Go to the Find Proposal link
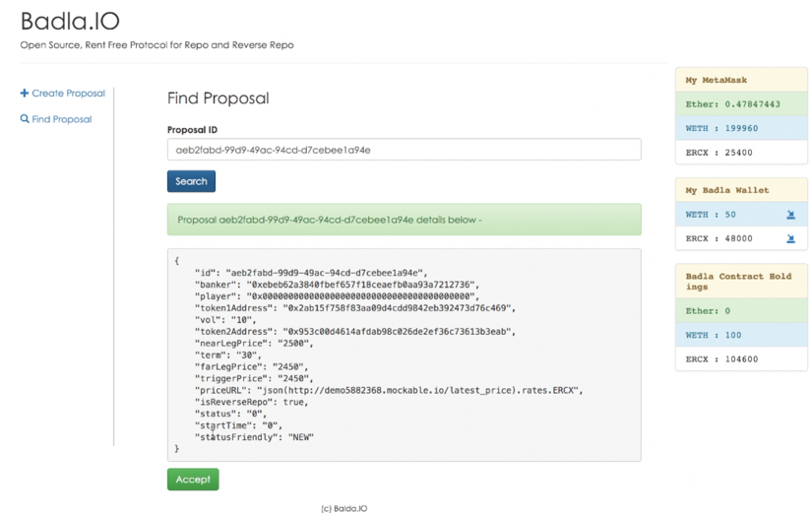 (61, 119)
